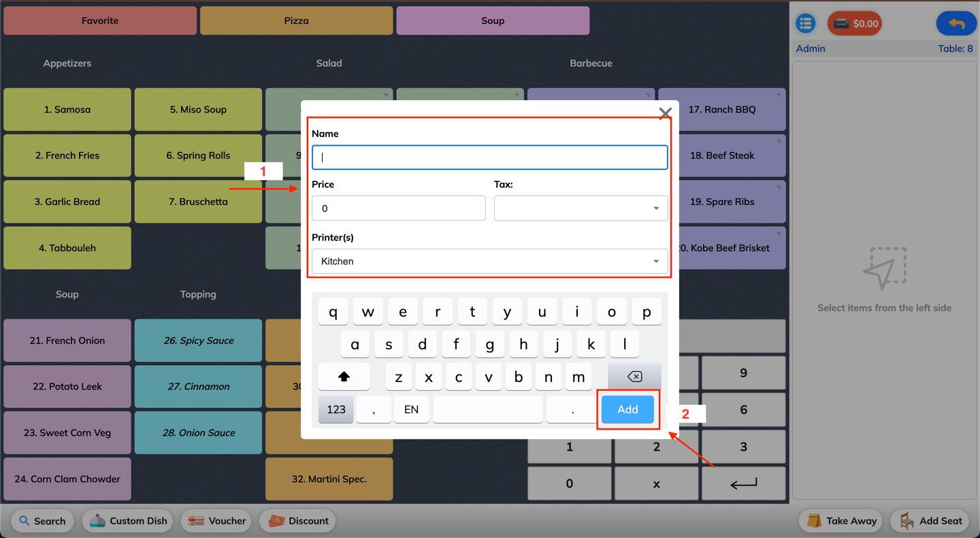Screen dimensions: 980x538
Task: Open the Favorite category tab
Action: (100, 21)
